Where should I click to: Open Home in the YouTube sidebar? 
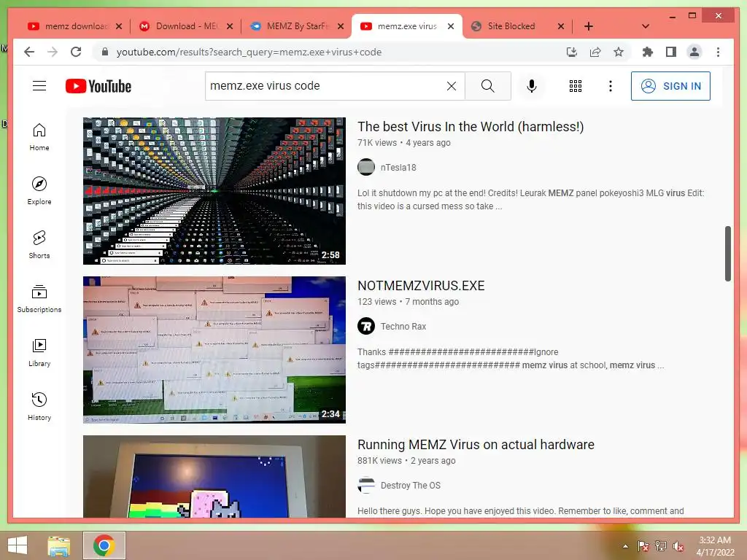coord(39,137)
